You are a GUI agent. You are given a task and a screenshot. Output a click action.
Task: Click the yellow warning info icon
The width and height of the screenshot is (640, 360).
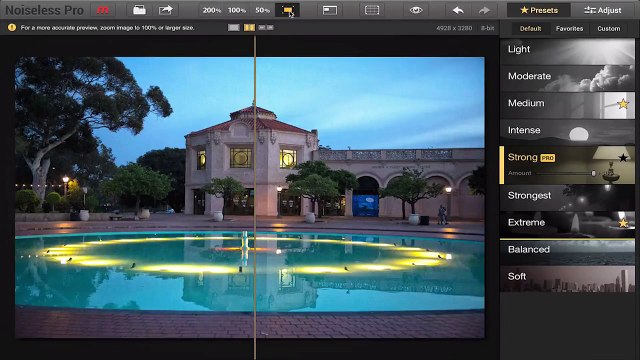(11, 28)
